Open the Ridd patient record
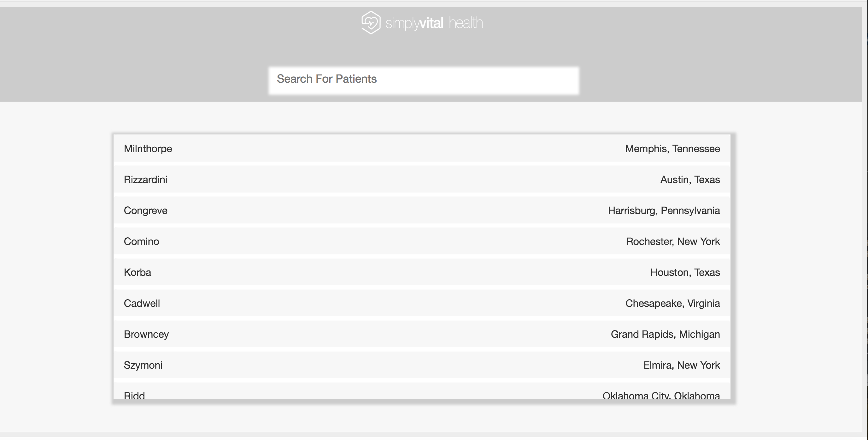Screen dimensions: 868x440 tap(134, 394)
